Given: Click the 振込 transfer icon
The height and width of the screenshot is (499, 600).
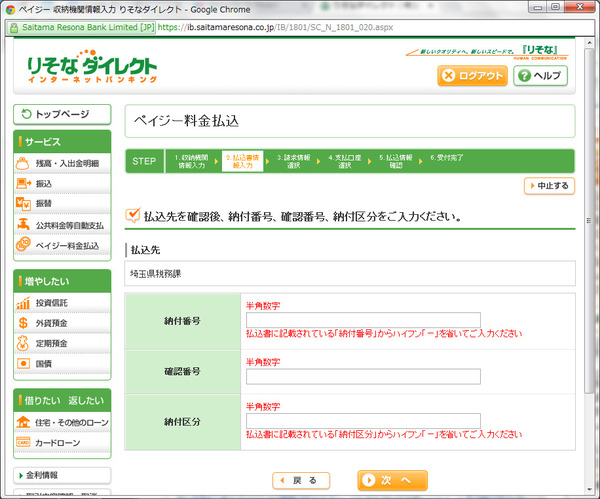Looking at the screenshot, I should [x=23, y=183].
